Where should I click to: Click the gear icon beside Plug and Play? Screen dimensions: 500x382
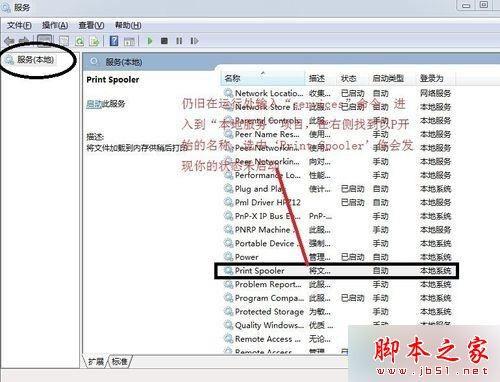[x=228, y=189]
